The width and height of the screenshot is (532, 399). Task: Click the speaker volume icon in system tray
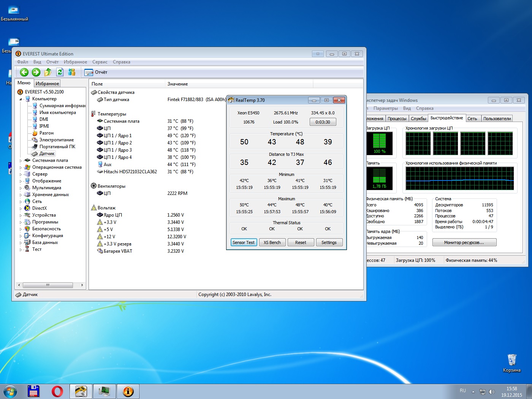[x=492, y=391]
